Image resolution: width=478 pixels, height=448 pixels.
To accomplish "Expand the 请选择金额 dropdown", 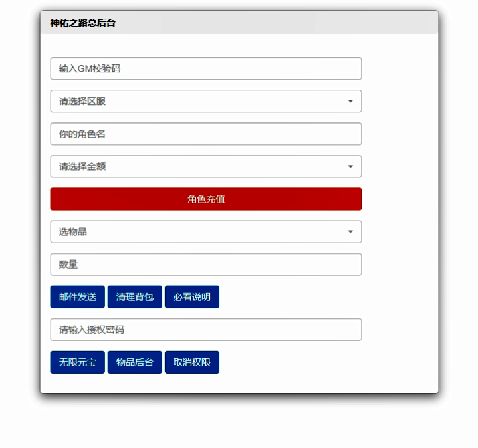I will pos(206,166).
